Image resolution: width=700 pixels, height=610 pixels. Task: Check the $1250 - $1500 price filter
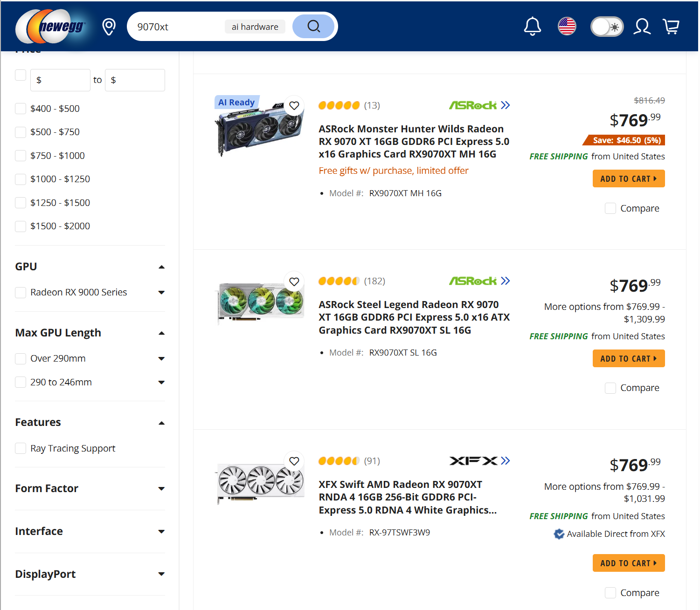[21, 203]
